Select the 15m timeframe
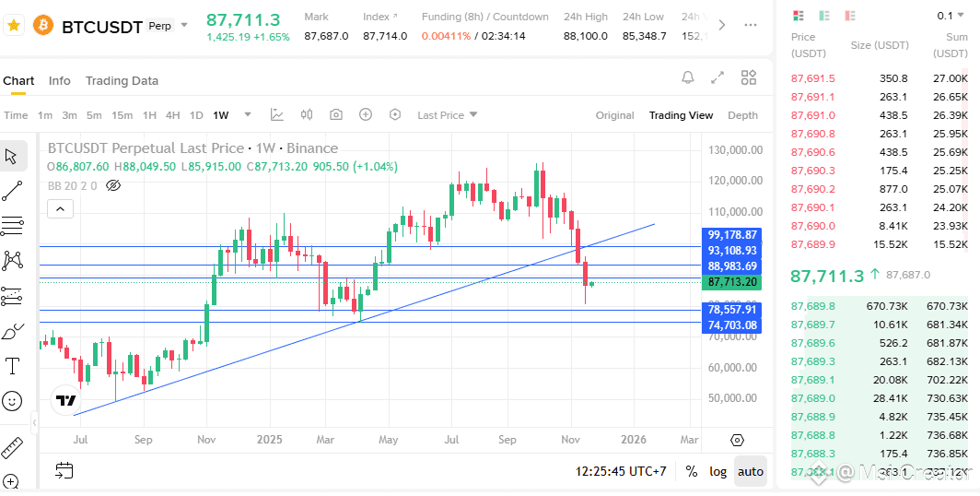The height and width of the screenshot is (496, 980). point(122,115)
